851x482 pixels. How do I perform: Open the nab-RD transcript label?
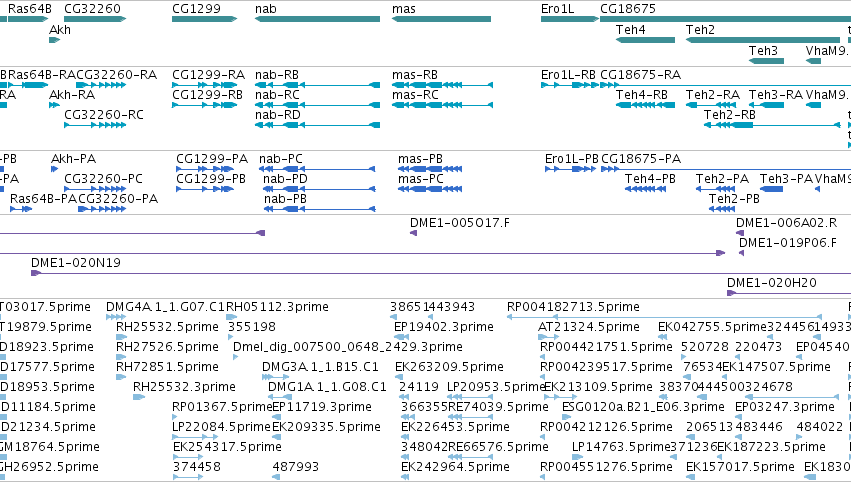click(278, 115)
